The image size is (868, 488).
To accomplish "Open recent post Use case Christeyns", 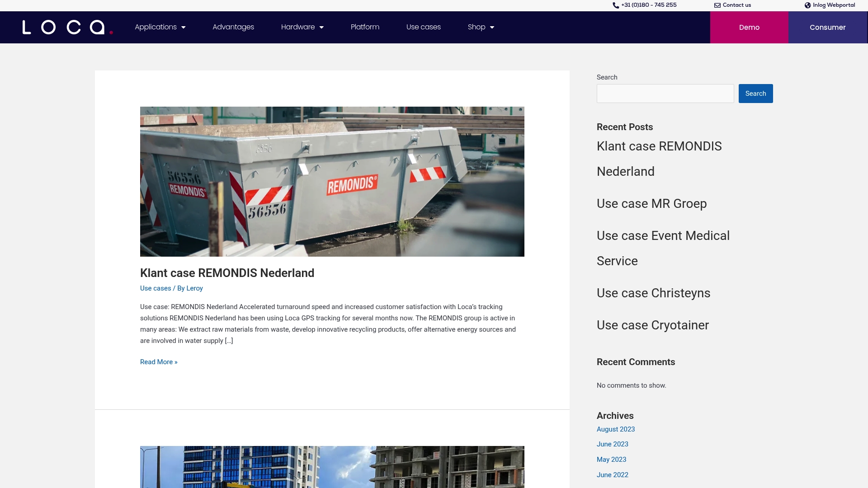I will pyautogui.click(x=653, y=293).
